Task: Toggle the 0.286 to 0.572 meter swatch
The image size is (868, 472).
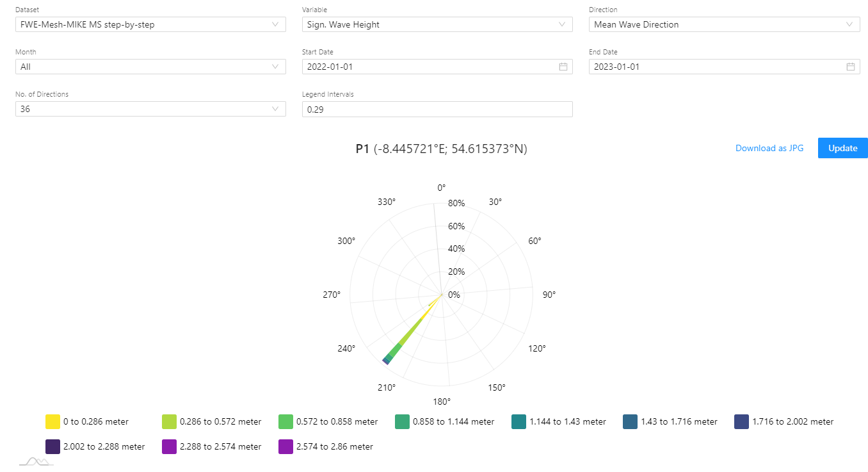Action: pos(170,421)
